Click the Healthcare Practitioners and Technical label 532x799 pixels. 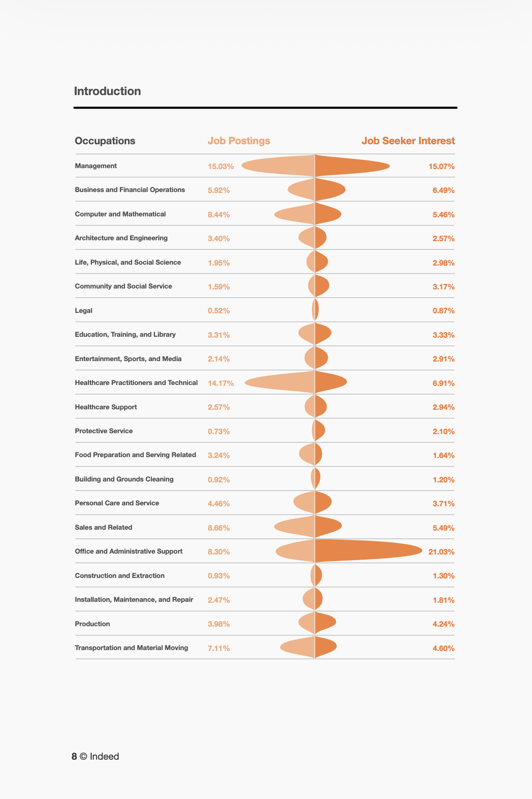click(x=136, y=383)
